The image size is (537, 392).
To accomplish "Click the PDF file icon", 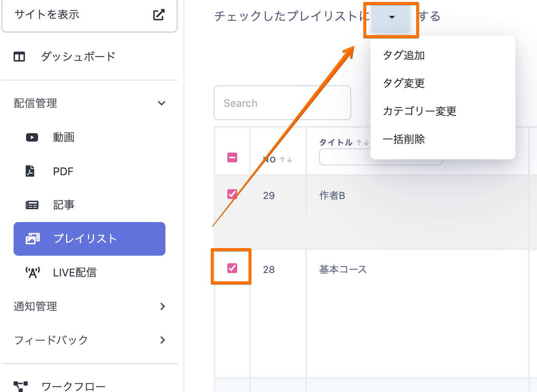I will pos(30,171).
